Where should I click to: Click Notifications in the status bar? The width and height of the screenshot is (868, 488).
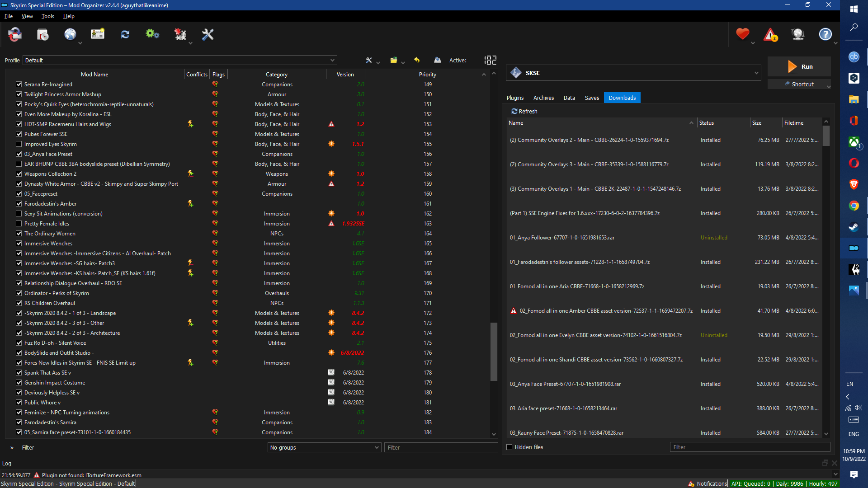click(x=708, y=484)
